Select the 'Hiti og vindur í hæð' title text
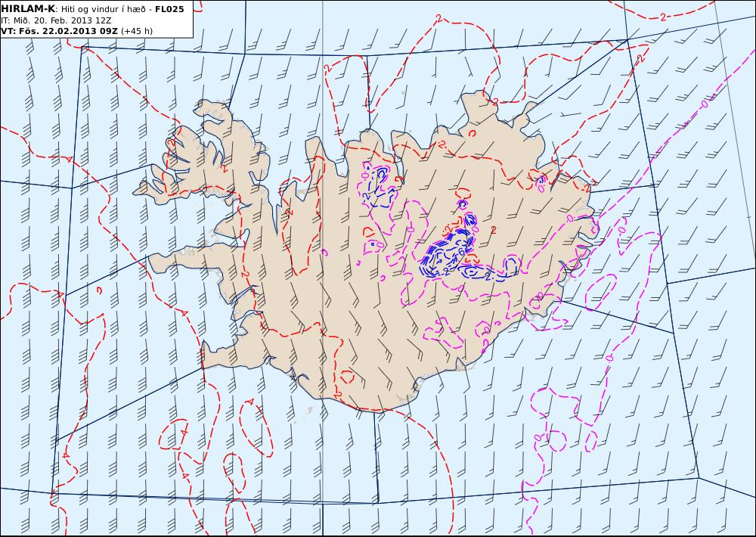This screenshot has width=756, height=537. [x=103, y=10]
